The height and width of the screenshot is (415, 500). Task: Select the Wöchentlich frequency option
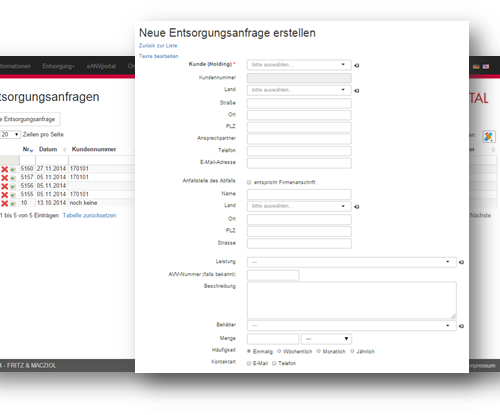click(x=279, y=351)
